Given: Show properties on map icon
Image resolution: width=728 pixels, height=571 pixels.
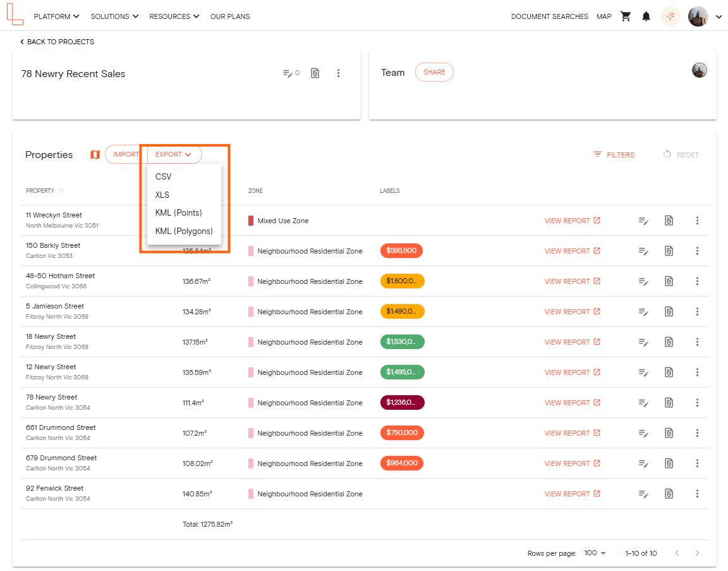Looking at the screenshot, I should [95, 155].
